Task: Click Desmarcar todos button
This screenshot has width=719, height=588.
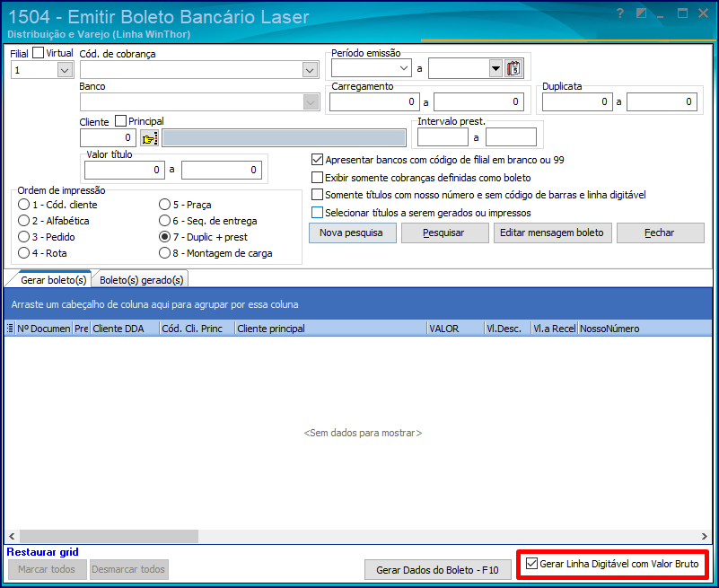Action: coord(129,569)
